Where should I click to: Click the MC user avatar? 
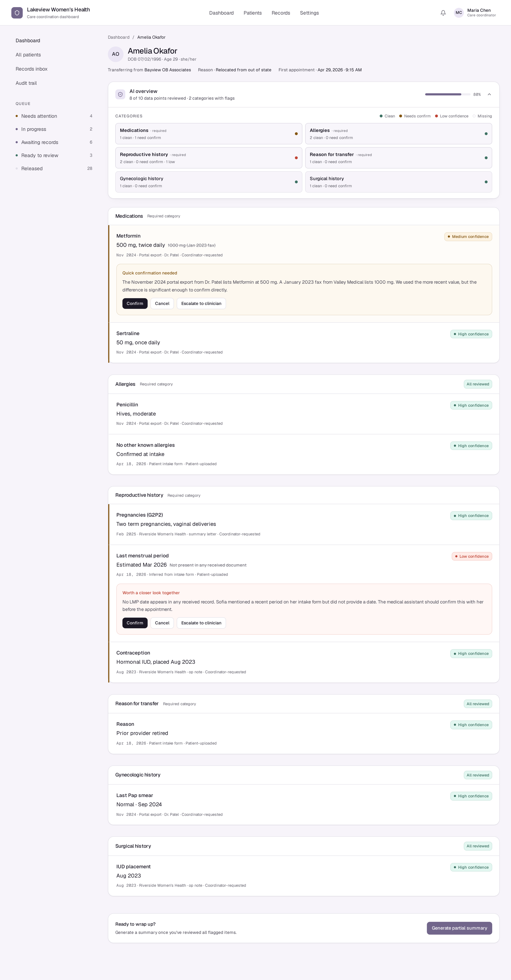coord(459,13)
